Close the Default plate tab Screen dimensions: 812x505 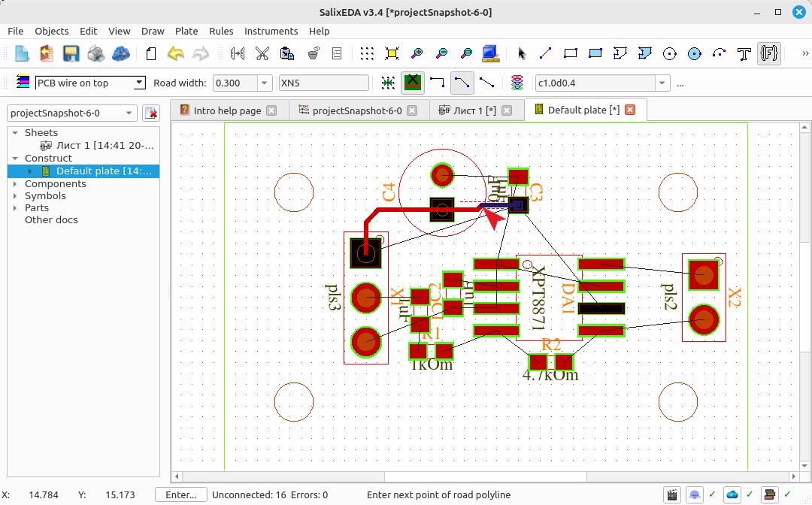[x=630, y=110]
